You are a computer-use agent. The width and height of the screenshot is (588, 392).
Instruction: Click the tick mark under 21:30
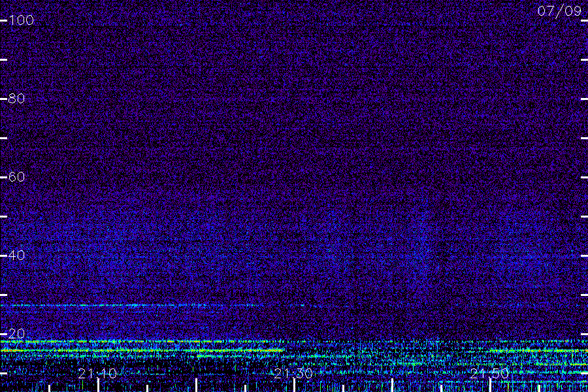(x=295, y=385)
